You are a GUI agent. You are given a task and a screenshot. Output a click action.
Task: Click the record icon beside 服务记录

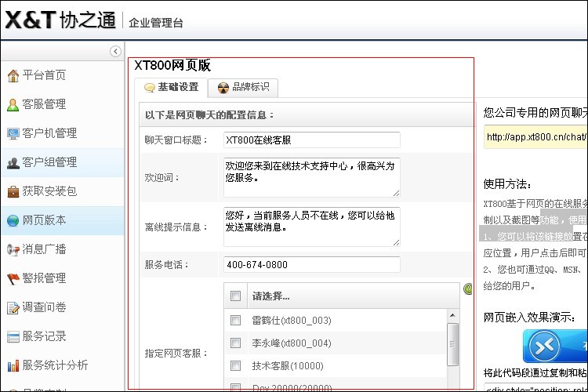(x=13, y=337)
